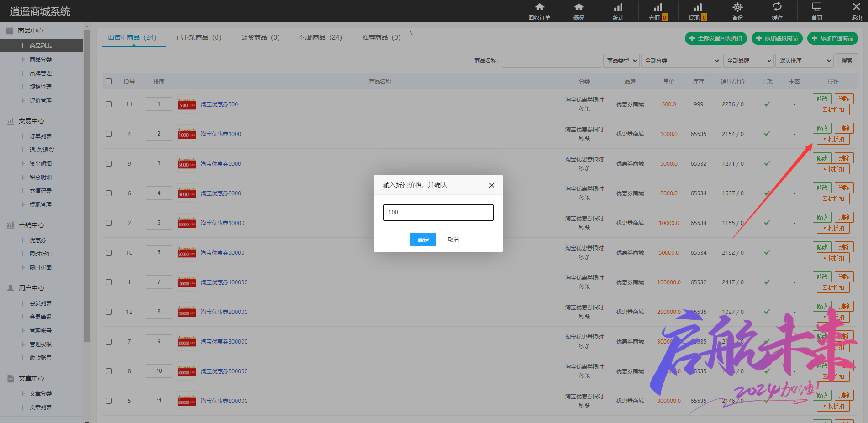The image size is (868, 423).
Task: Click the 商品名称 search input
Action: click(551, 60)
